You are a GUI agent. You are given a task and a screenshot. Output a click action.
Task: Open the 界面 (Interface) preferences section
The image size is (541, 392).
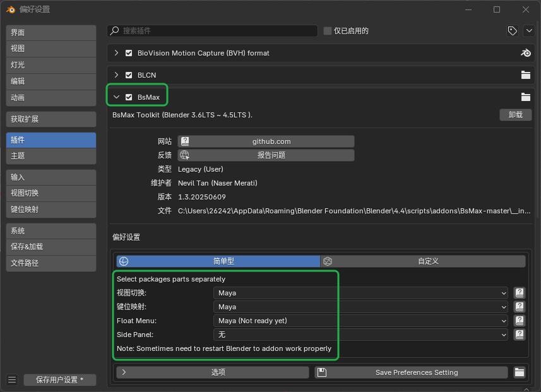[x=51, y=32]
